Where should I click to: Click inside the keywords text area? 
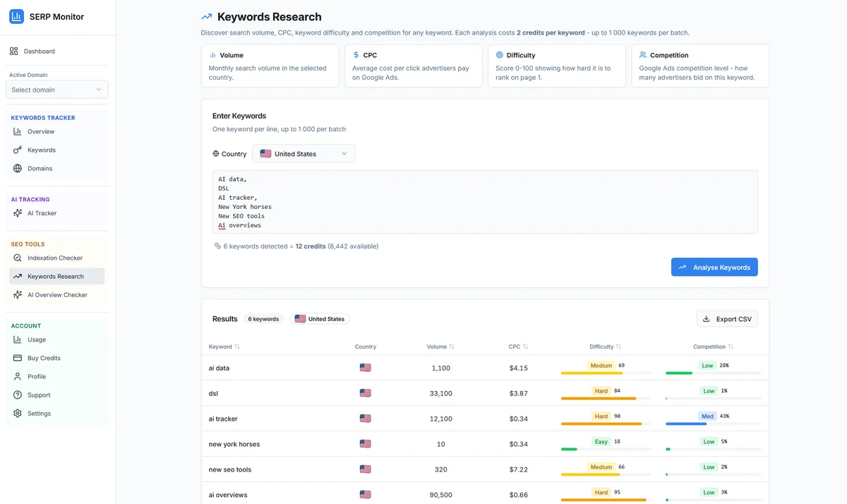click(485, 202)
